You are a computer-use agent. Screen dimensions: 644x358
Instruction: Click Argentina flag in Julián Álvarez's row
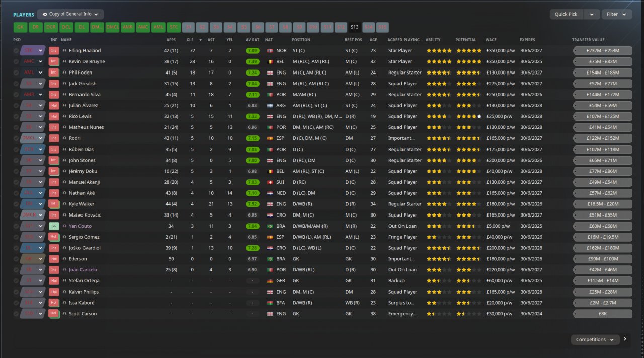270,106
